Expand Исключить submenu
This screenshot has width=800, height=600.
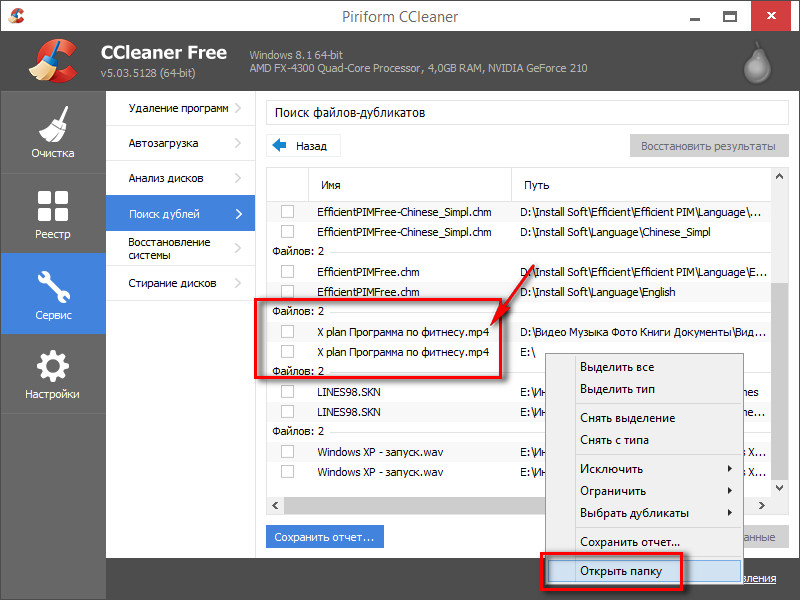click(644, 469)
